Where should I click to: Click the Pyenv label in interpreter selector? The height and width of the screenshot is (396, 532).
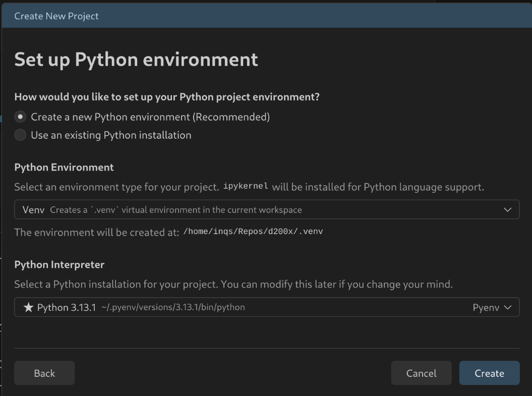tap(486, 307)
